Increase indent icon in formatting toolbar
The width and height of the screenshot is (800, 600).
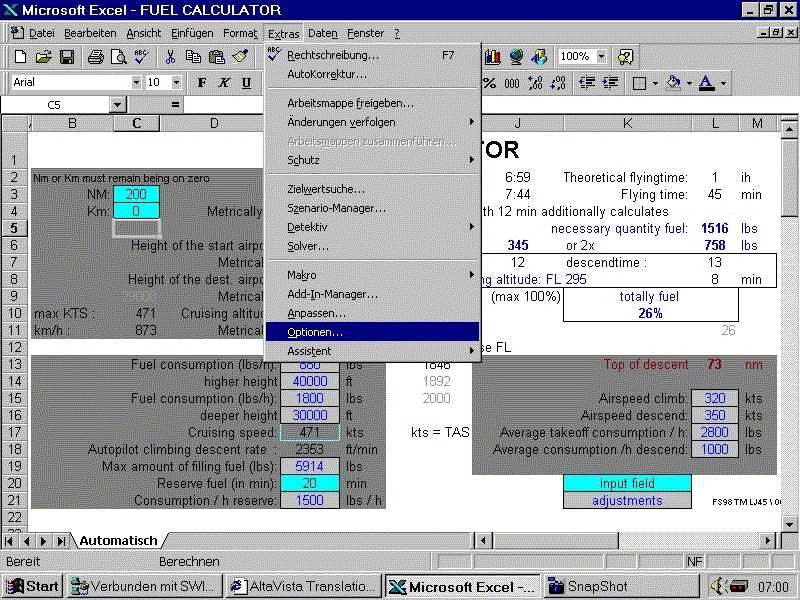coord(610,83)
